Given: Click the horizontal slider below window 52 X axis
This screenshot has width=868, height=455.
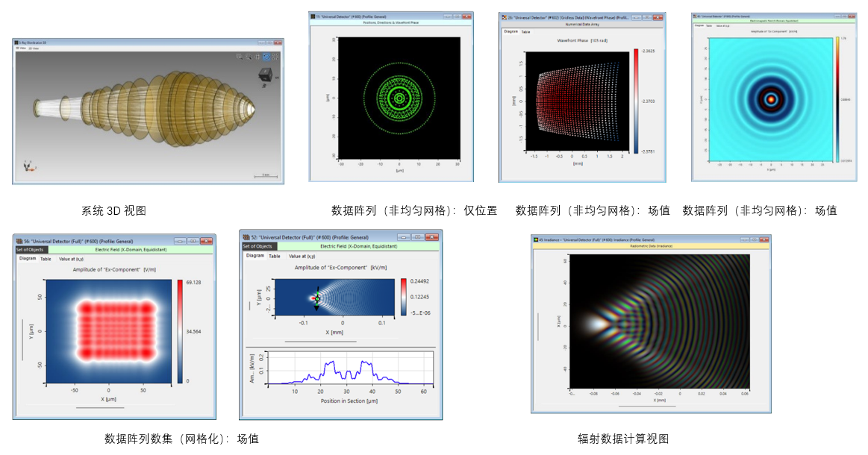Looking at the screenshot, I should coord(320,342).
